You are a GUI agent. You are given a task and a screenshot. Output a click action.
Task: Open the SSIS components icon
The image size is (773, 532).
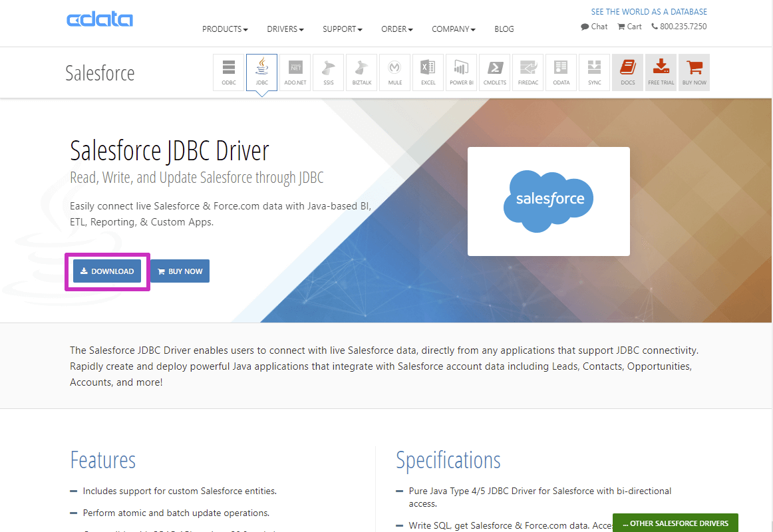tap(329, 72)
